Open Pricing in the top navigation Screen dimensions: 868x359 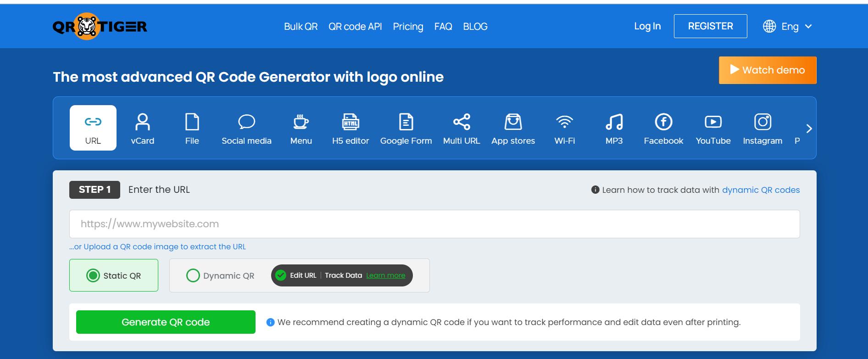408,27
